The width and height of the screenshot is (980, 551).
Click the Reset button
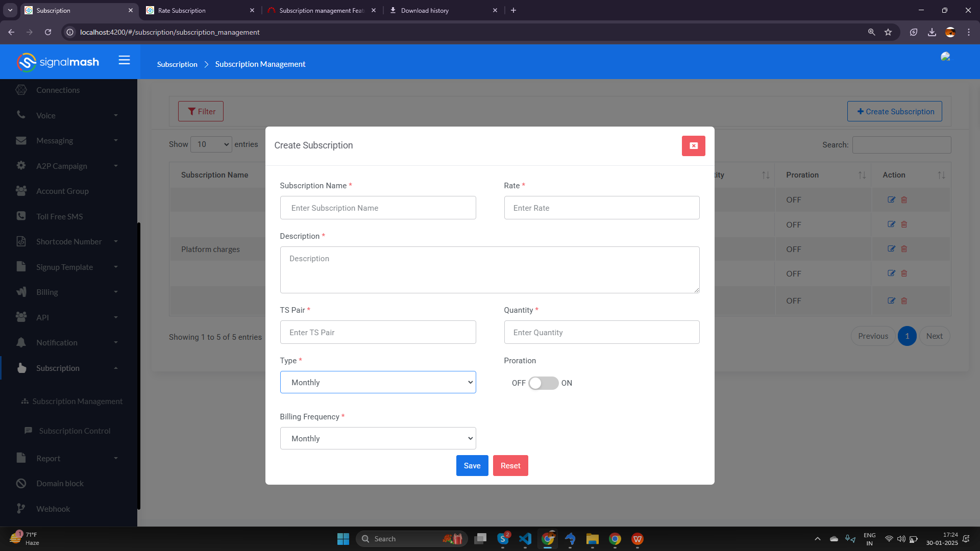coord(510,465)
